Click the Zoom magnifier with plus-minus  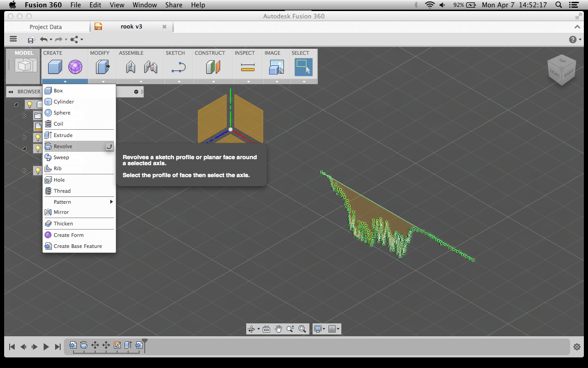(x=290, y=329)
